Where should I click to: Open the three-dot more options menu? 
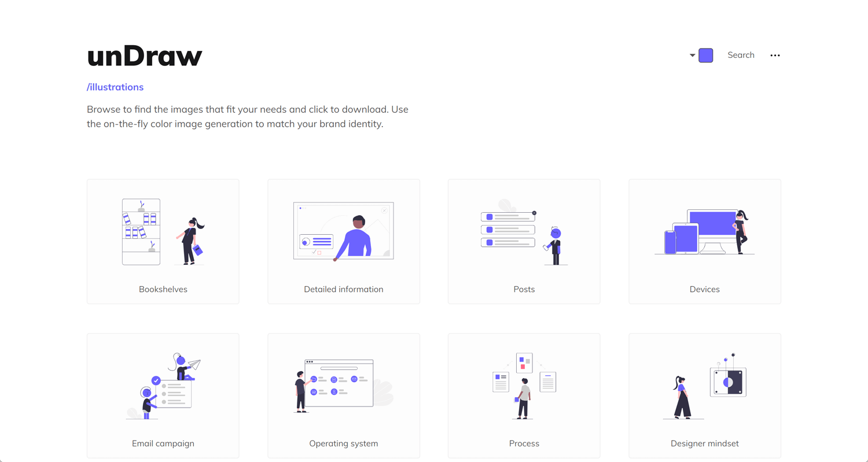pos(775,56)
